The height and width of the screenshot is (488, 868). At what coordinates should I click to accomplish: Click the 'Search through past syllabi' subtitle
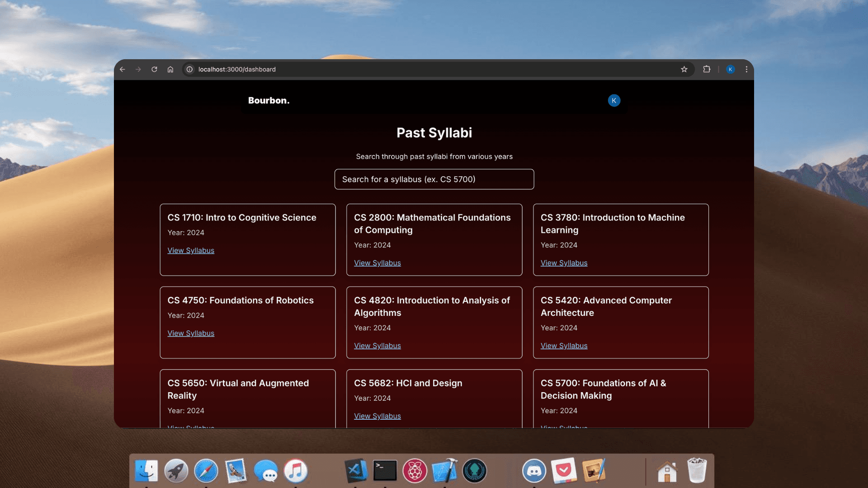tap(434, 156)
